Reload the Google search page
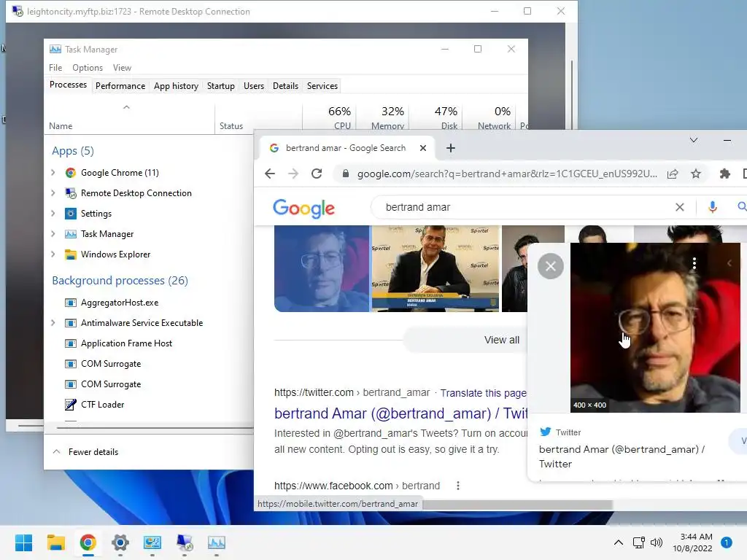The width and height of the screenshot is (747, 560). (x=317, y=174)
